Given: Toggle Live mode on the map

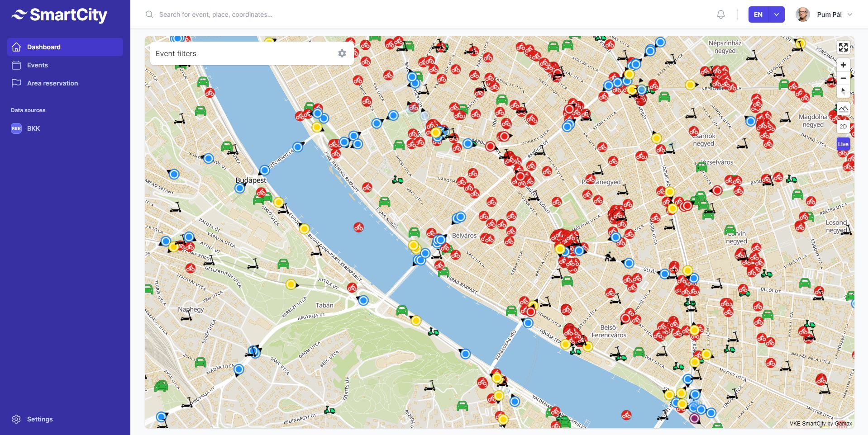Looking at the screenshot, I should tap(843, 144).
